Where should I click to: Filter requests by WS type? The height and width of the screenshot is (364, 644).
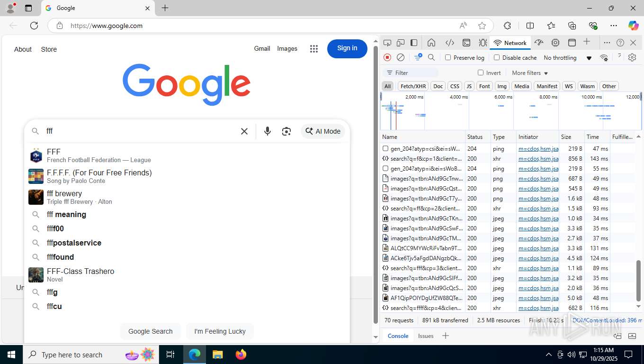pyautogui.click(x=569, y=86)
